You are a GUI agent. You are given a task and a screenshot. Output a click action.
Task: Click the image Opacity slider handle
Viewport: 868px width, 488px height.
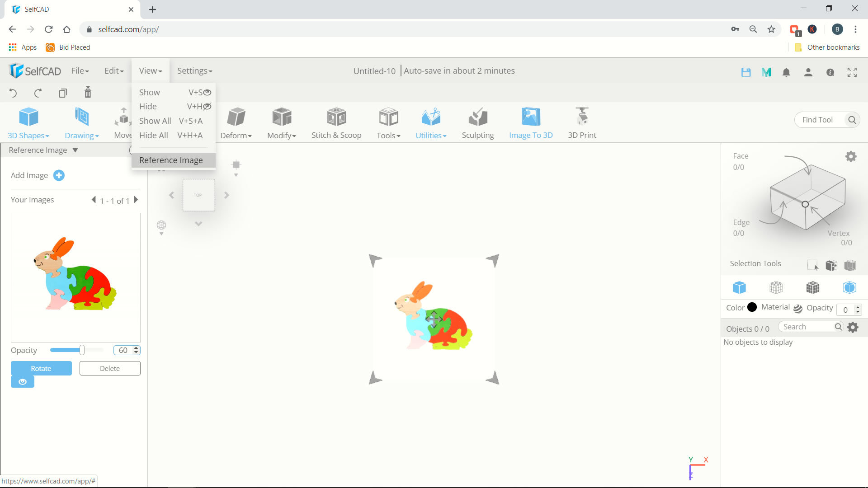[x=82, y=350]
